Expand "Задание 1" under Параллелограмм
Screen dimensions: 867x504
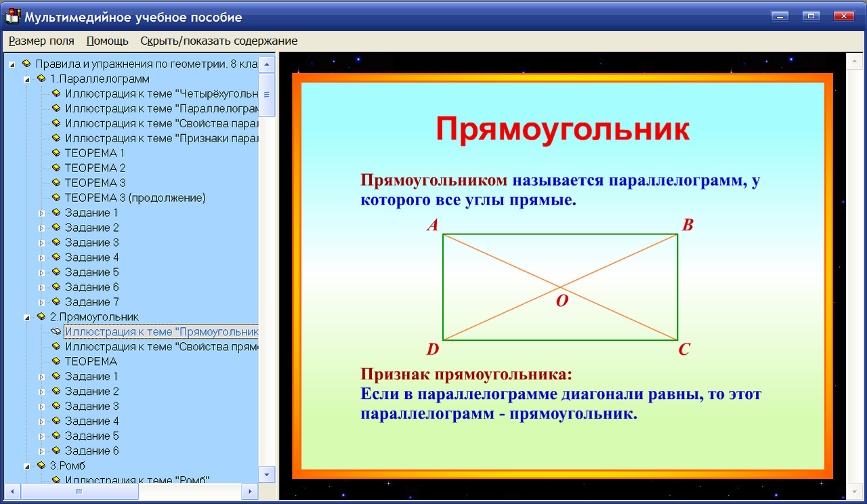pyautogui.click(x=41, y=213)
